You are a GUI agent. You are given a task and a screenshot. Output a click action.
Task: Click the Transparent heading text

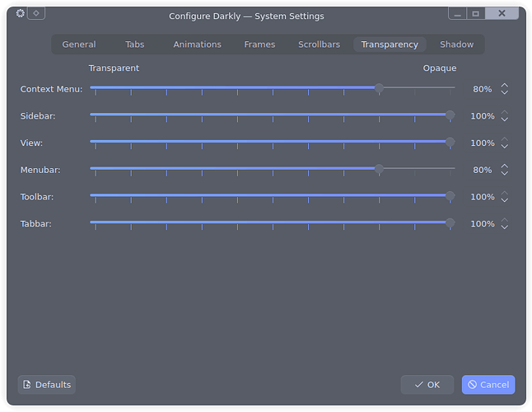[114, 68]
